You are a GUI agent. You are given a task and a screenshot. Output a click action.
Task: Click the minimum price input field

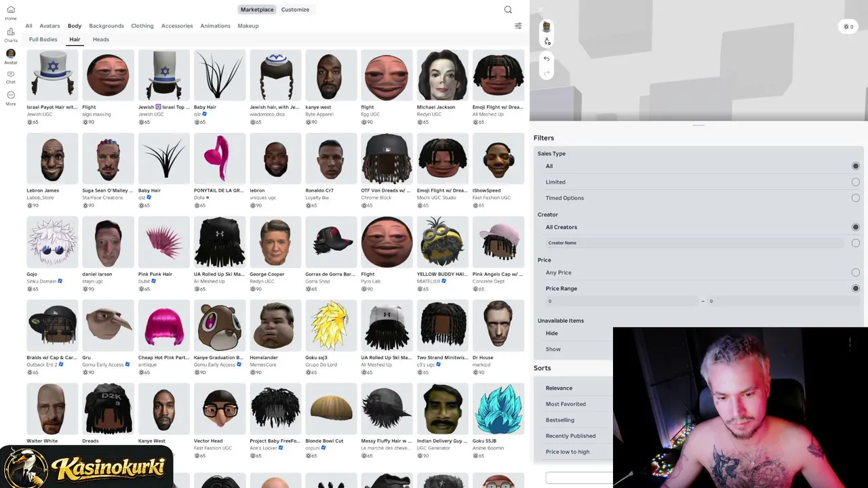pos(623,301)
